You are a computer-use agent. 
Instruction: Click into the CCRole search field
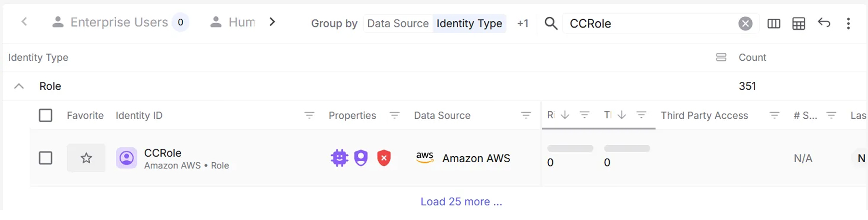tap(651, 23)
